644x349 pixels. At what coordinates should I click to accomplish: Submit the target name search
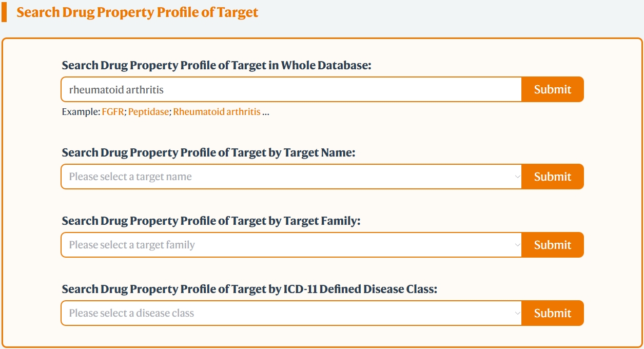point(552,177)
